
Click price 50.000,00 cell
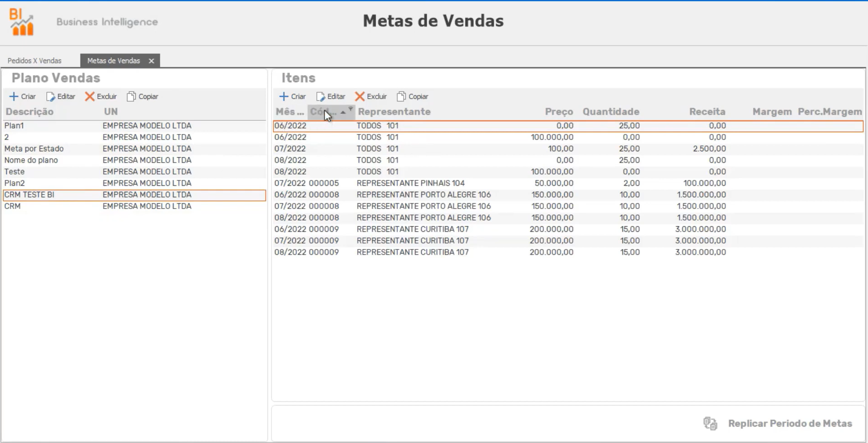pyautogui.click(x=554, y=183)
